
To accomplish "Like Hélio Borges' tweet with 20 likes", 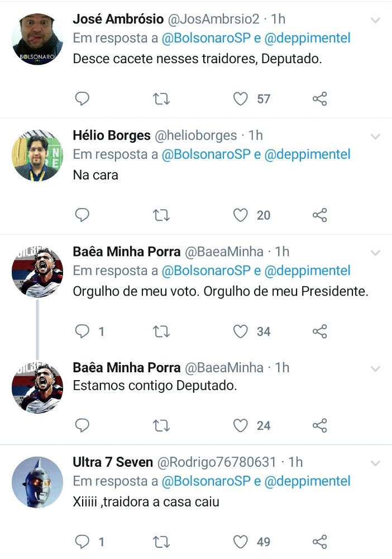I will [241, 215].
